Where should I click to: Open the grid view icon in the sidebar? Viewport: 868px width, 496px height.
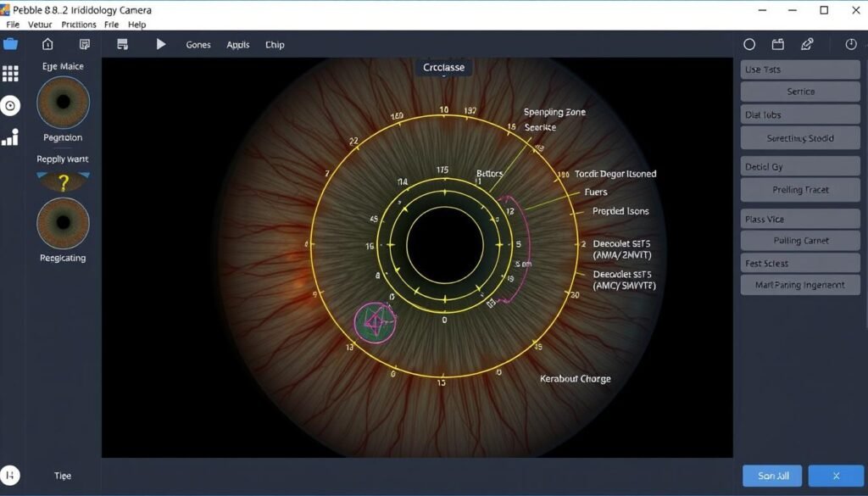click(10, 73)
